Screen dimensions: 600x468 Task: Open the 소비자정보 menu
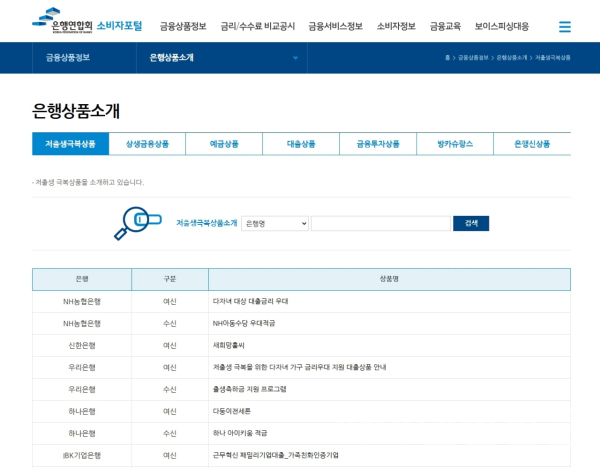396,26
